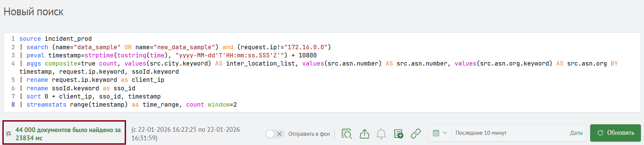Click the bug debug icon beside results
The image size is (644, 145).
[x=8, y=134]
